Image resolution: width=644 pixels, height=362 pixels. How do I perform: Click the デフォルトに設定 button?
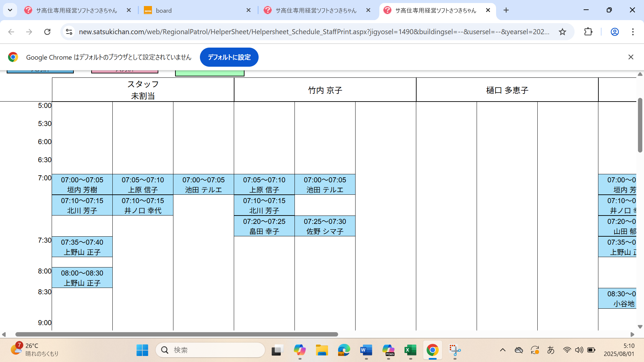click(x=229, y=57)
